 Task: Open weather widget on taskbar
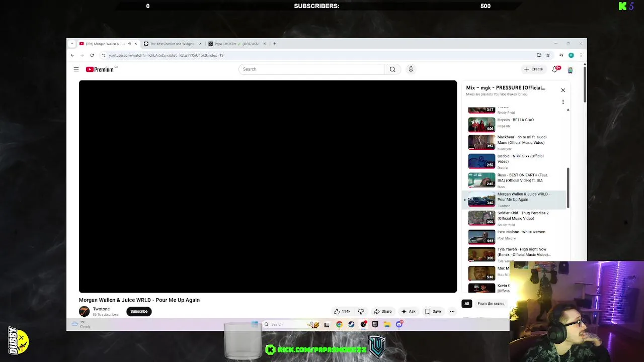pos(80,325)
